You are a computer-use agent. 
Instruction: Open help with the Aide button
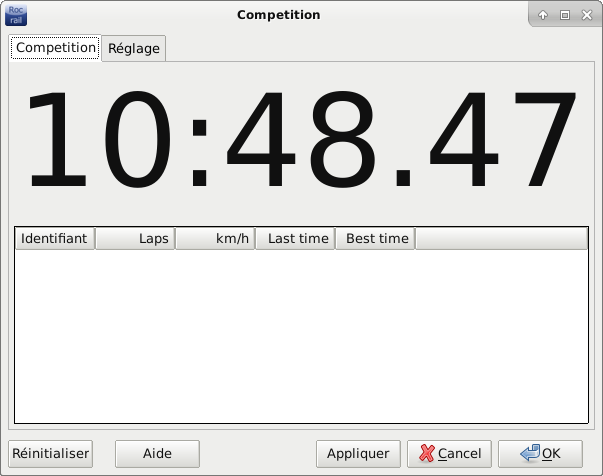pos(157,453)
